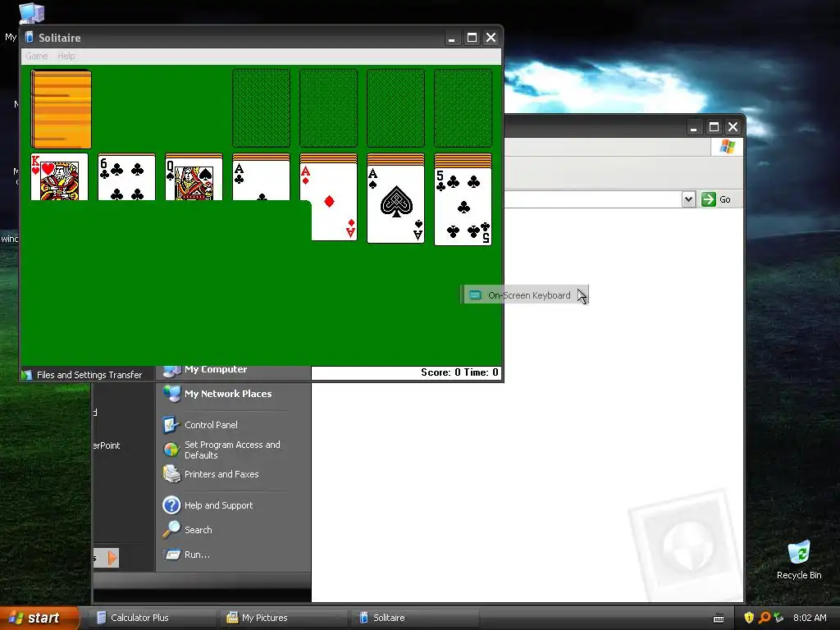
Task: Minimize the background explorer window
Action: (694, 127)
